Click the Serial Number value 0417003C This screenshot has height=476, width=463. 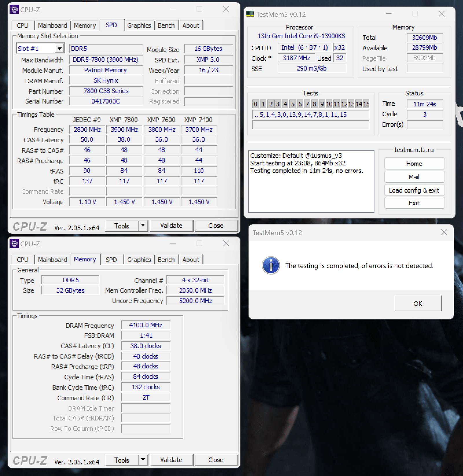(106, 101)
